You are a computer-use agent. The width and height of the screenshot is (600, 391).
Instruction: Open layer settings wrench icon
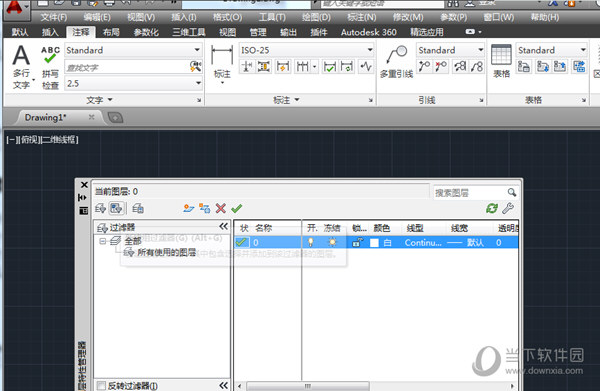coord(508,209)
